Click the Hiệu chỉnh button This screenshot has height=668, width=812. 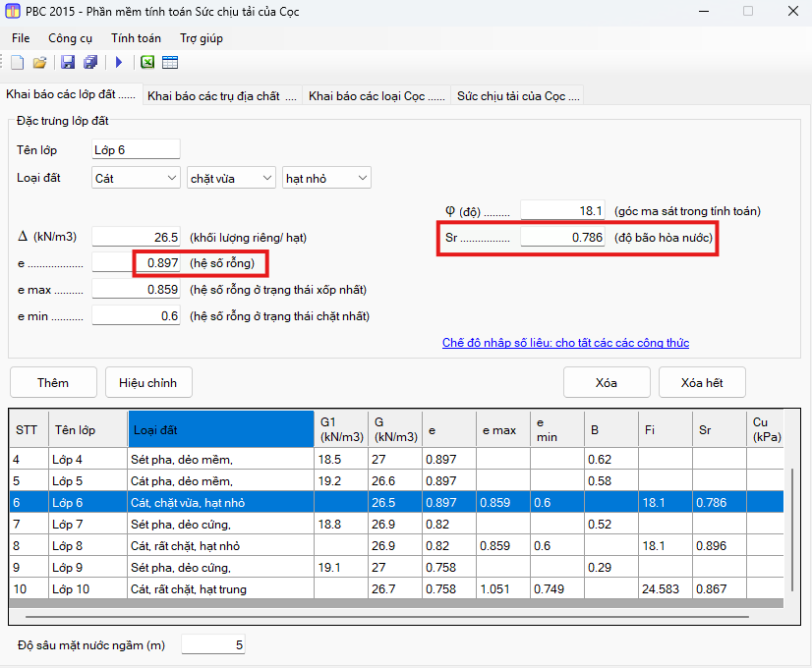tap(148, 382)
